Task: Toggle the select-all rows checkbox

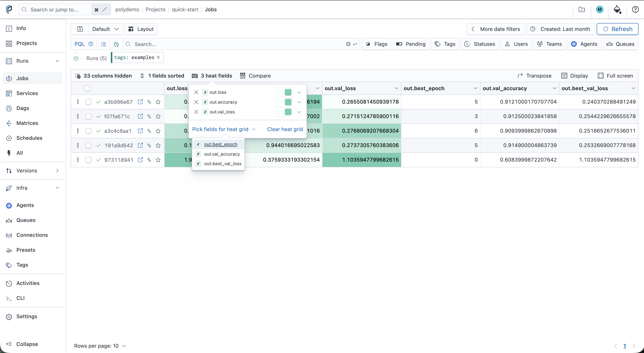Action: pyautogui.click(x=87, y=88)
